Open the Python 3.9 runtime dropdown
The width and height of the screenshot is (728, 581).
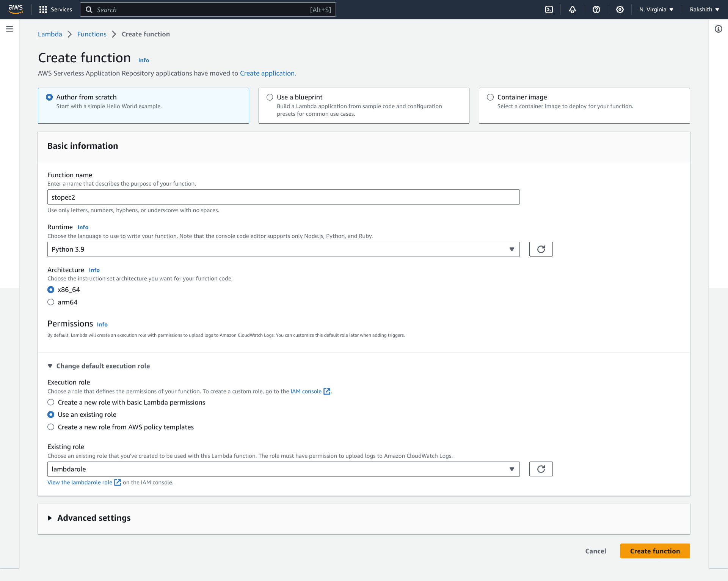(283, 249)
